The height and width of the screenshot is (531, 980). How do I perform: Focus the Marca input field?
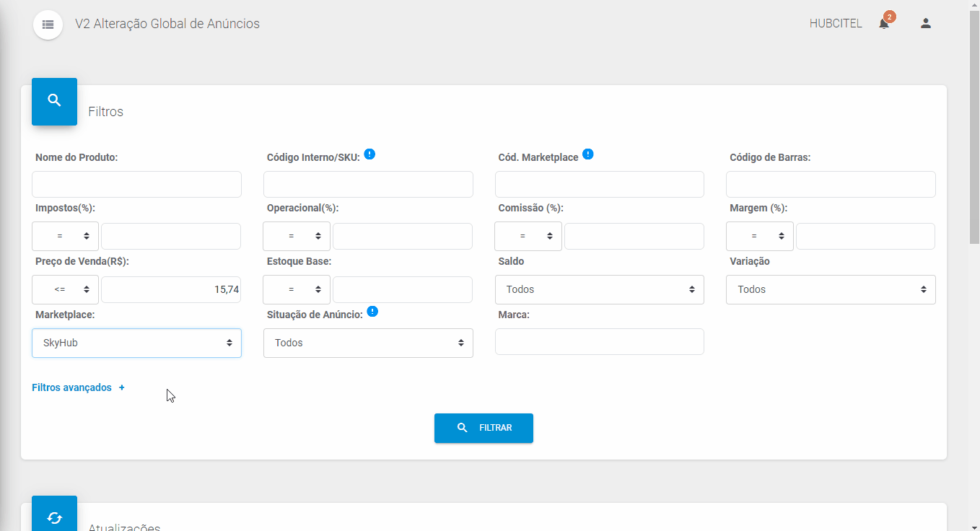[600, 341]
